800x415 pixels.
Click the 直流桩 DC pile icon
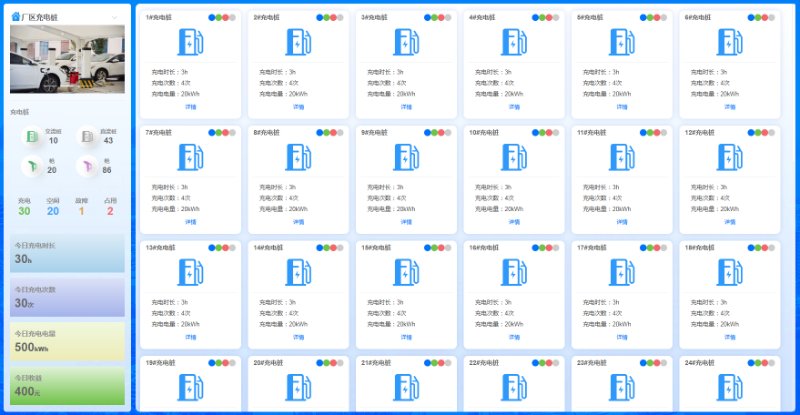point(87,136)
